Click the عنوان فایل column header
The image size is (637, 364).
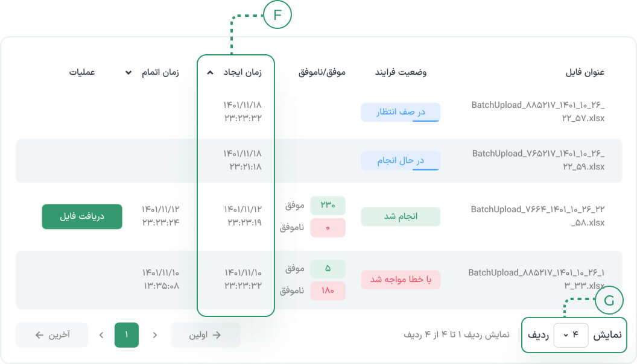[585, 72]
